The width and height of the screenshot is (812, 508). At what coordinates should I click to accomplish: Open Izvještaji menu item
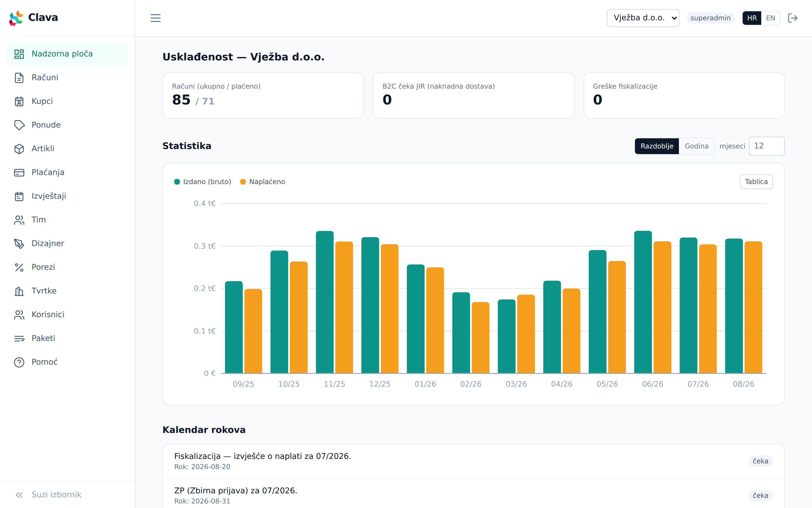point(67,196)
